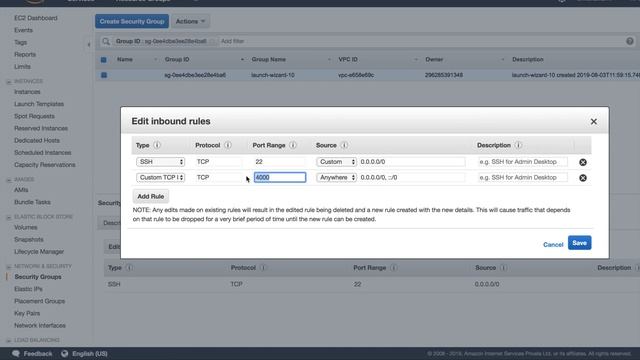Click group ID sg-0ee4dbe3ee28e4ba6 cell
Image resolution: width=640 pixels, height=360 pixels.
195,76
